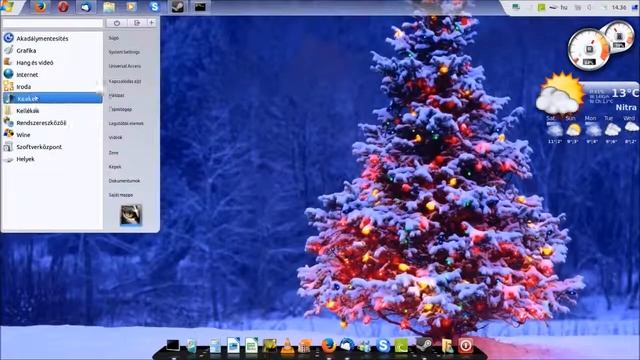Open Hálózat in the right column
The height and width of the screenshot is (360, 640).
[116, 95]
